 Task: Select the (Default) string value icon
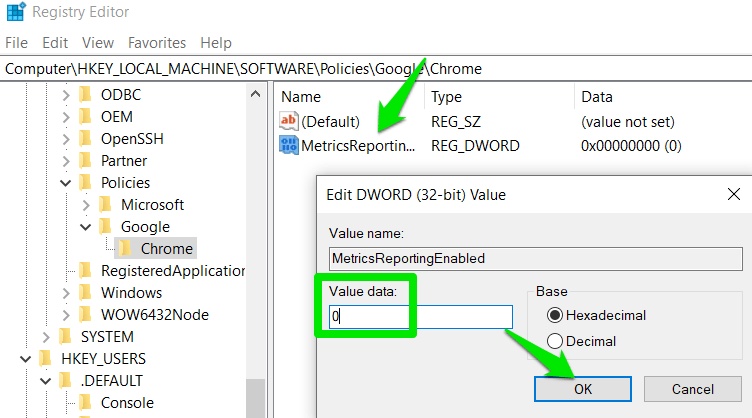290,121
